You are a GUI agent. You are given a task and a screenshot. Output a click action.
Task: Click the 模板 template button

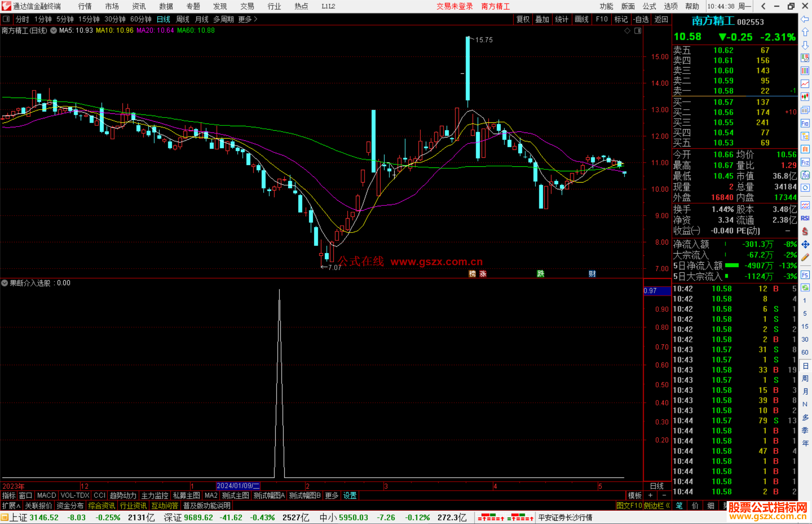point(635,495)
